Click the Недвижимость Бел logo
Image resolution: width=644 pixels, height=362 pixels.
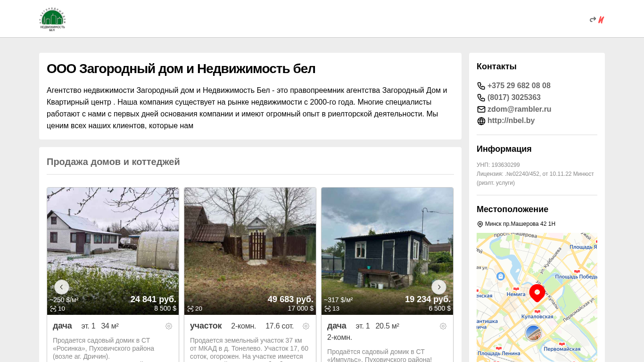52,19
